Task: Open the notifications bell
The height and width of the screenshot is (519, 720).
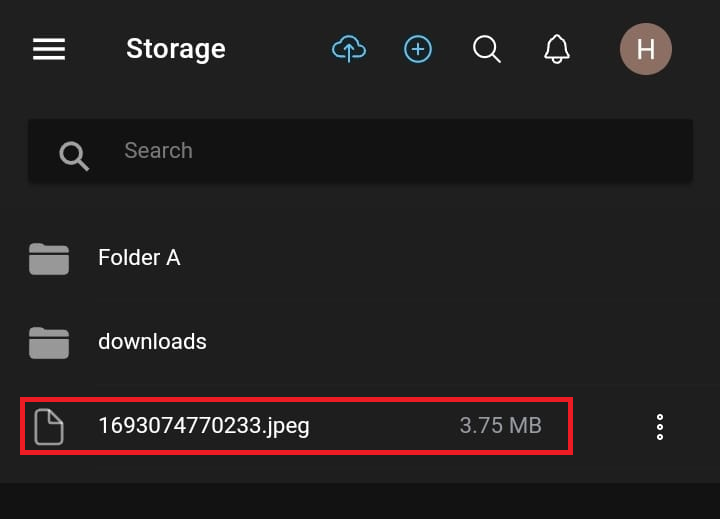Action: point(557,49)
